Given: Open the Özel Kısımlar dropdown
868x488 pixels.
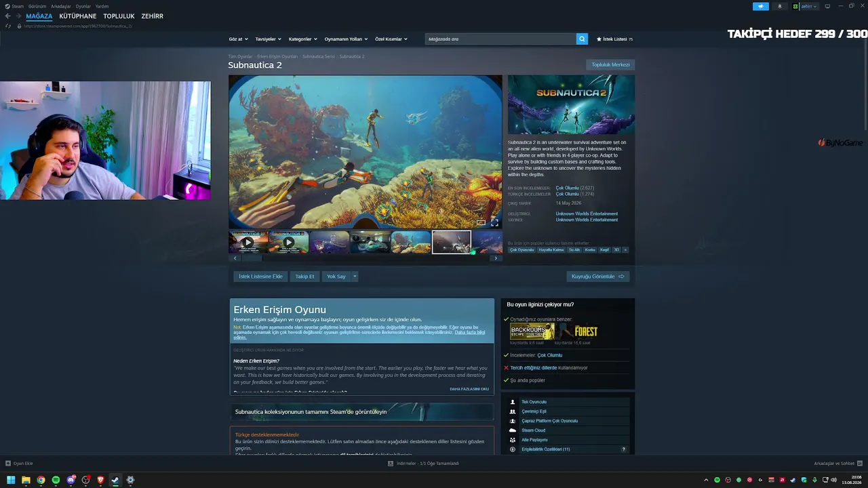Looking at the screenshot, I should pos(391,39).
